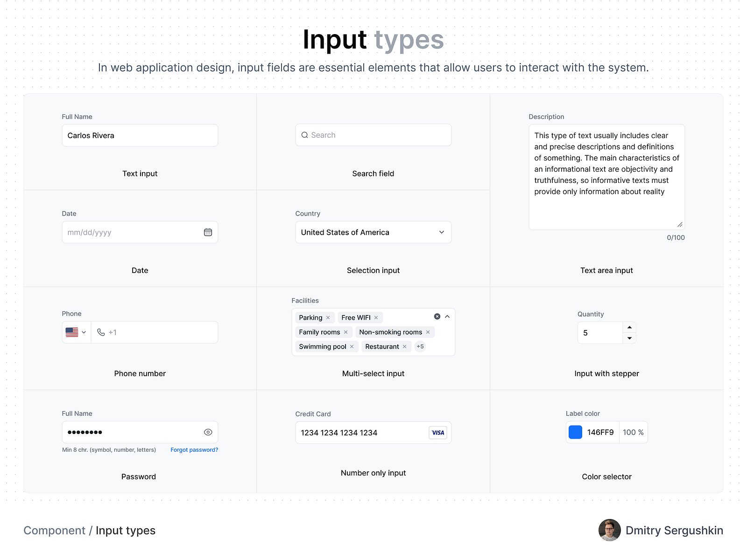Increase Quantity using the stepper up arrow
Screen dimensions: 747x560
click(629, 327)
